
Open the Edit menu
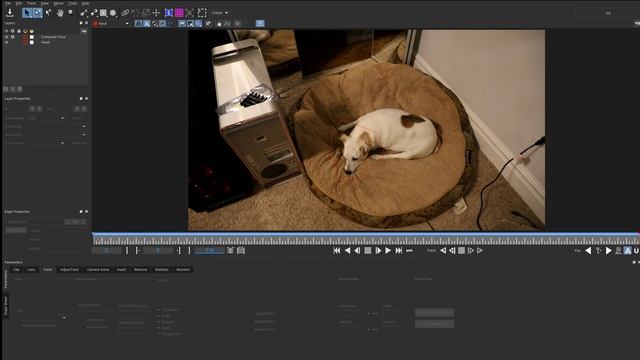click(x=19, y=3)
